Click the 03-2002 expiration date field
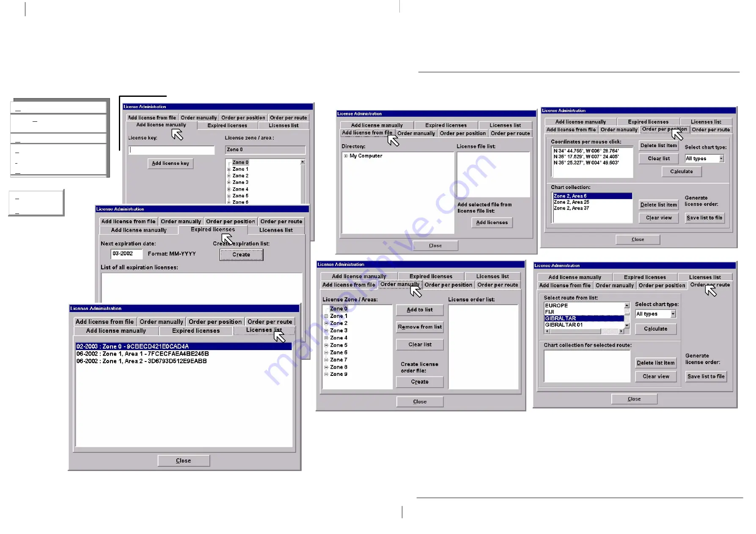756x534 pixels. 126,254
